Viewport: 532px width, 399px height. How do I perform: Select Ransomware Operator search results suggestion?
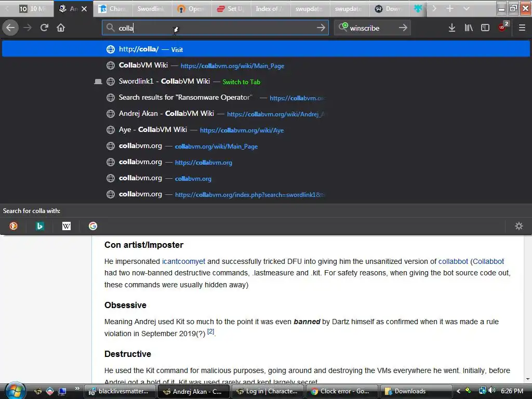click(x=265, y=98)
